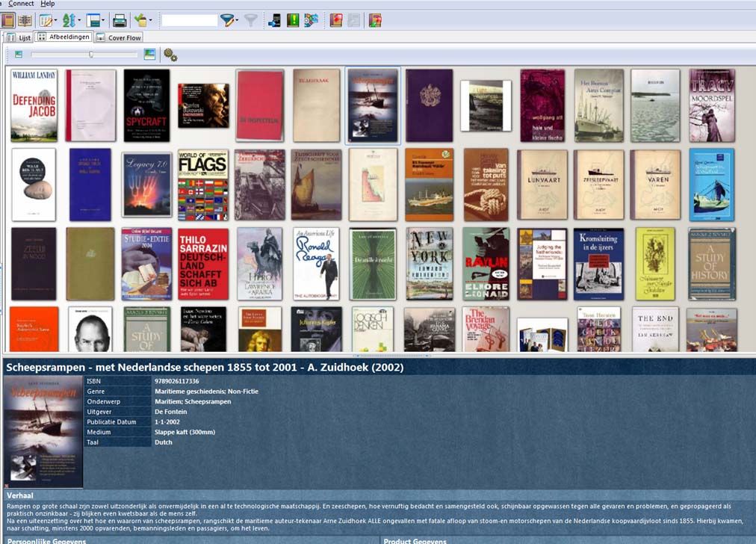The height and width of the screenshot is (544, 756).
Task: Select the Afbeeldingen tab
Action: pyautogui.click(x=63, y=37)
